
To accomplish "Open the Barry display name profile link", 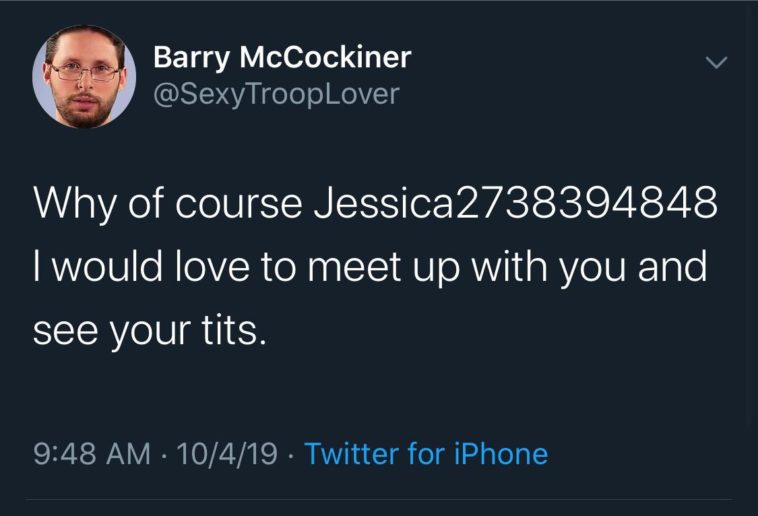I will (x=281, y=58).
